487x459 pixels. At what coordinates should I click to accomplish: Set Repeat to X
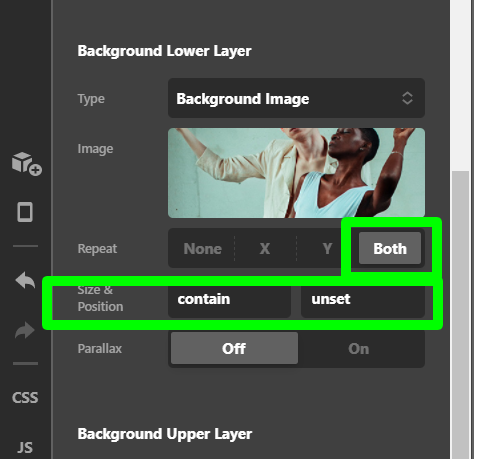265,249
